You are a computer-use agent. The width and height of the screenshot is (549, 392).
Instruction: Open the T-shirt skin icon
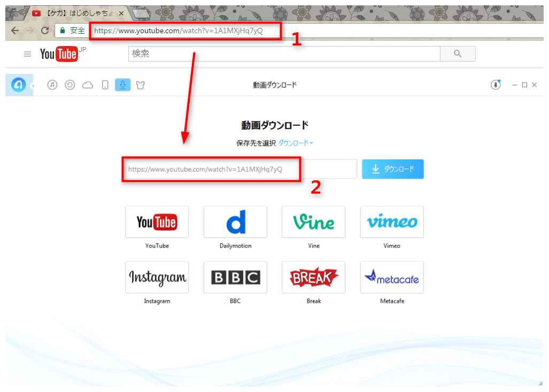[141, 85]
